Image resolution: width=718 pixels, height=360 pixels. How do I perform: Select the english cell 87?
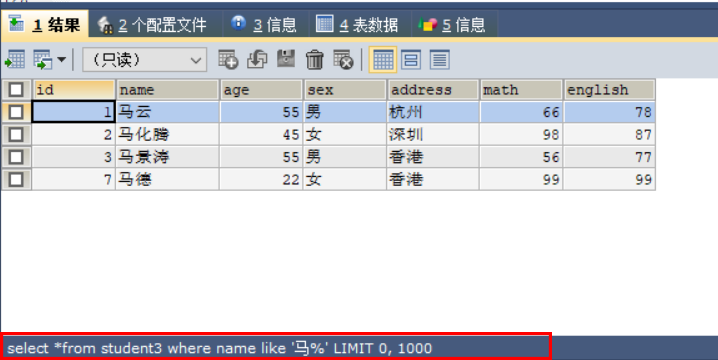click(609, 135)
